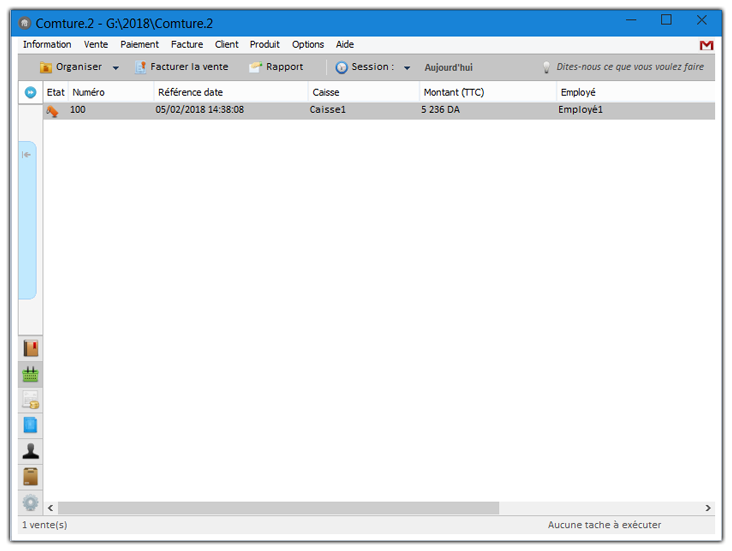
Task: Open the settings gear icon in sidebar
Action: click(x=30, y=502)
